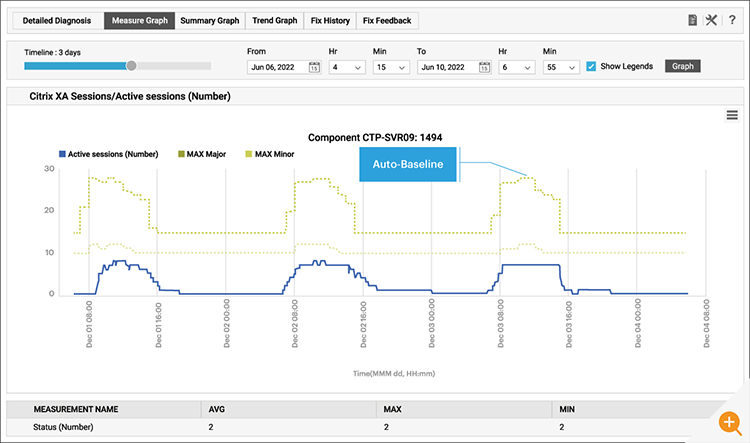
Task: Toggle Active sessions (Number) legend series
Action: [108, 154]
